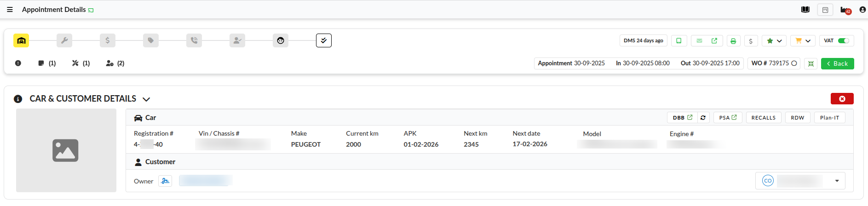Toggle the VAT switch
Viewport: 868px width, 206px height.
[843, 41]
